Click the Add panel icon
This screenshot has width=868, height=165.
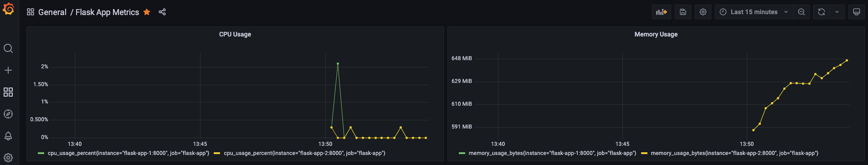coord(662,12)
